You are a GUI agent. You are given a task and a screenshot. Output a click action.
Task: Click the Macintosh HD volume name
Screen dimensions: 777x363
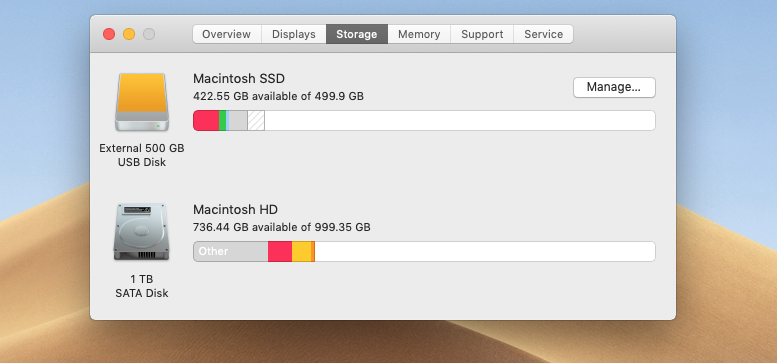[235, 209]
